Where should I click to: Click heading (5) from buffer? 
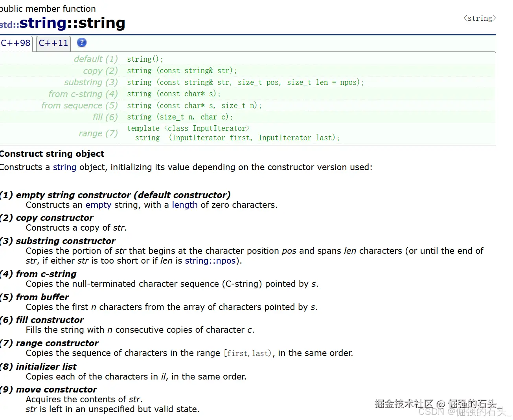[34, 297]
